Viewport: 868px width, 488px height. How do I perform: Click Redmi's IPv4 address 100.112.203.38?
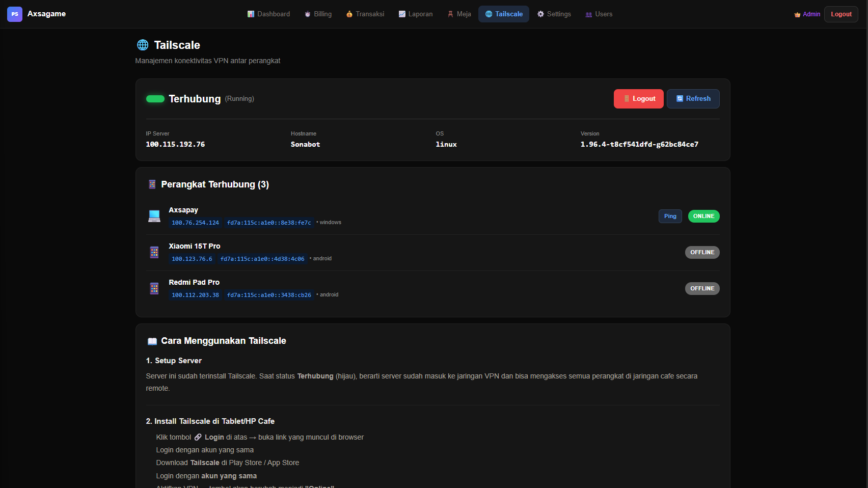point(195,295)
